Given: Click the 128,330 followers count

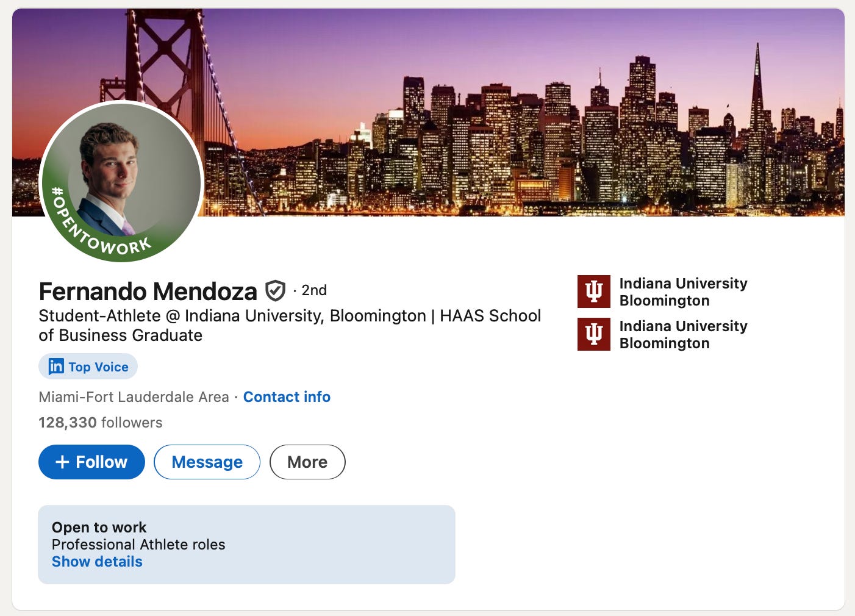Looking at the screenshot, I should [x=100, y=423].
